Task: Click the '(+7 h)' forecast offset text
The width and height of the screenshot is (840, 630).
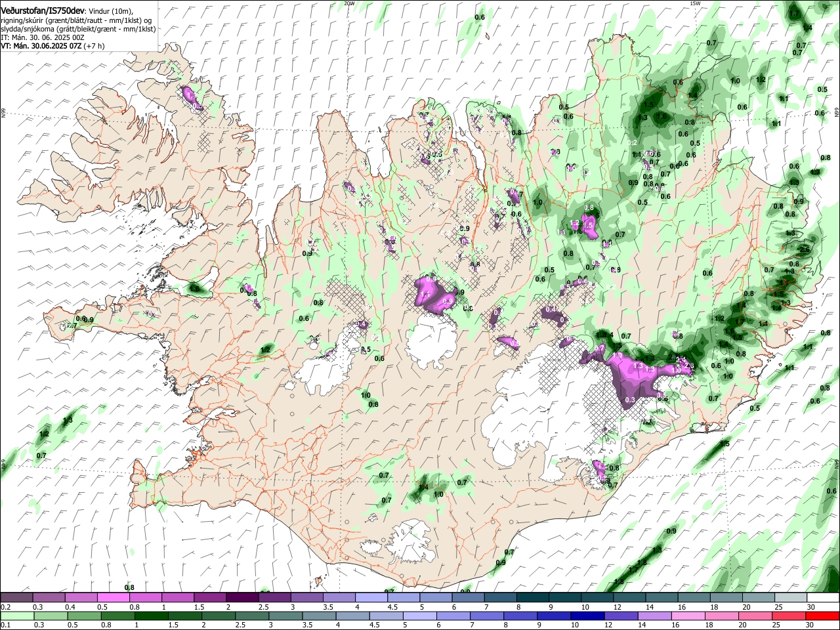Action: point(94,46)
